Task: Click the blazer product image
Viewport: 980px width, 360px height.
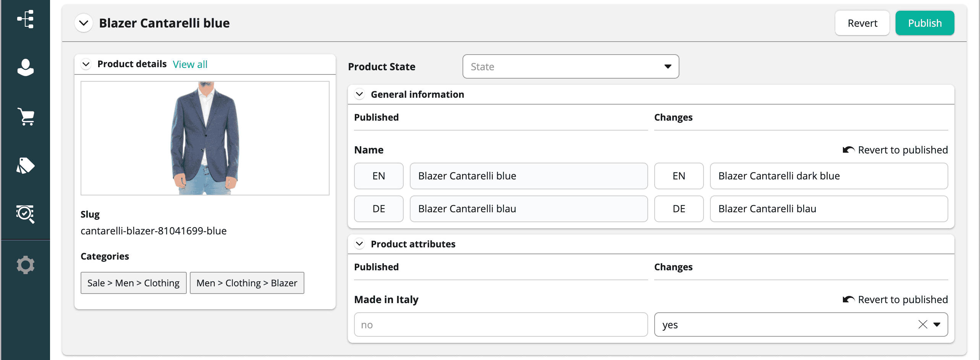Action: coord(205,138)
